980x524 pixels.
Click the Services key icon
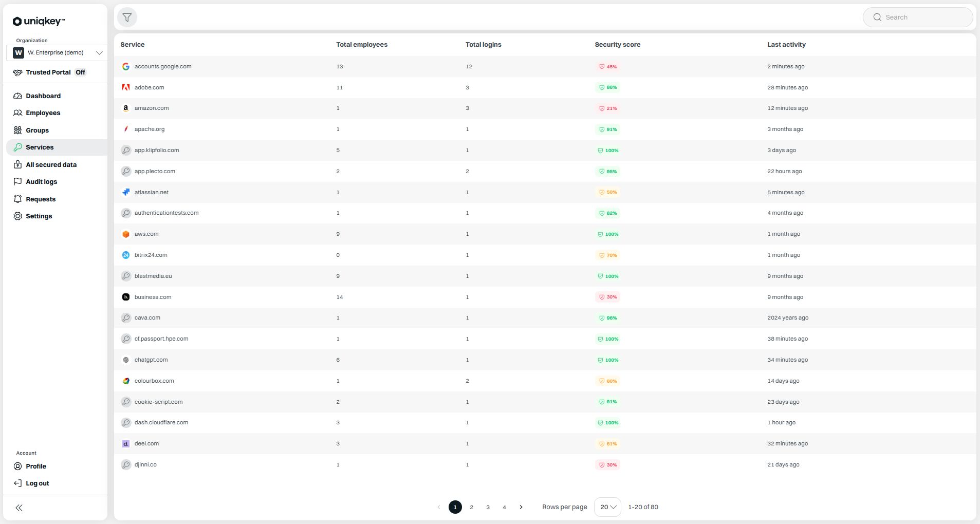tap(17, 147)
